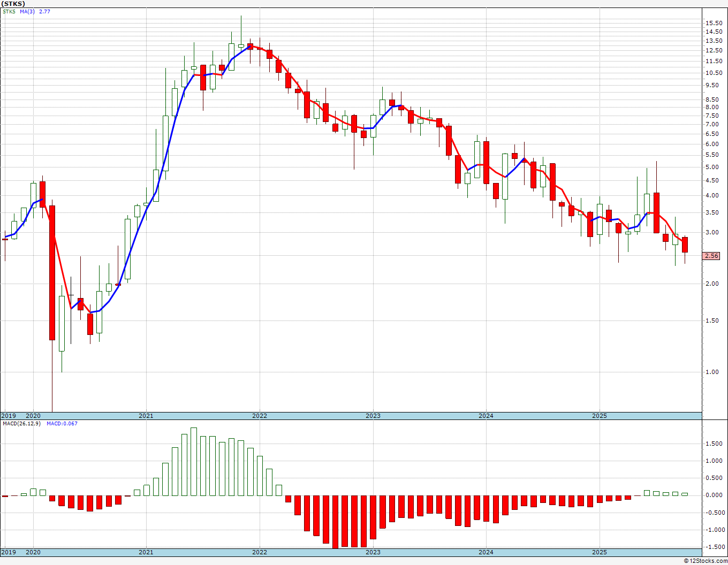This screenshot has height=565, width=728.
Task: Click 2022 on the MACD panel time axis
Action: pyautogui.click(x=259, y=552)
